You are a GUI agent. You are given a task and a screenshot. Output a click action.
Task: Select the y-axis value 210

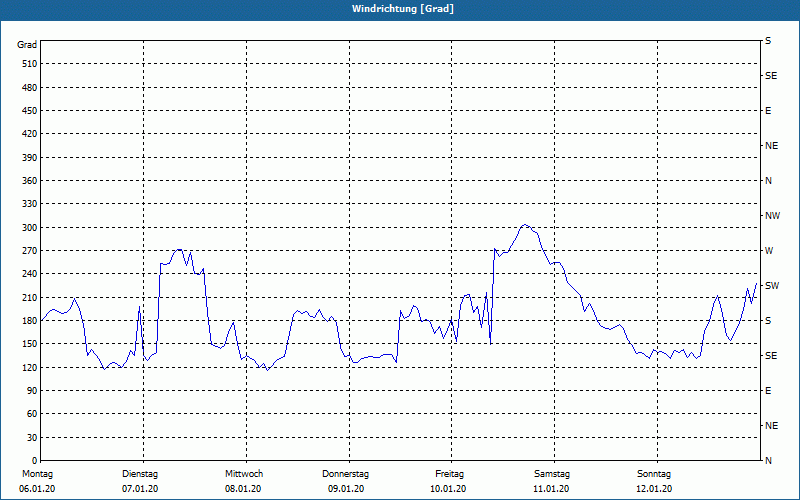29,297
